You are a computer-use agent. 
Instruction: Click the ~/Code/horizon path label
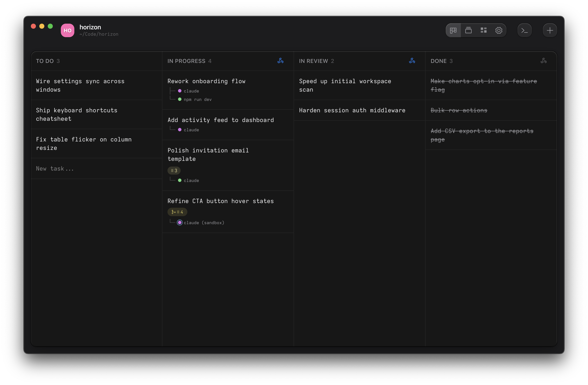pyautogui.click(x=99, y=34)
